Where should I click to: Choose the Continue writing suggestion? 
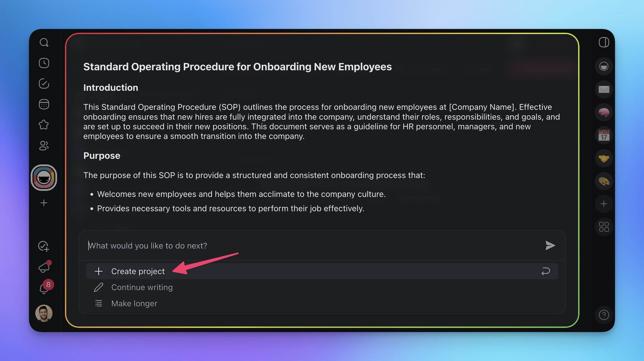(x=142, y=287)
